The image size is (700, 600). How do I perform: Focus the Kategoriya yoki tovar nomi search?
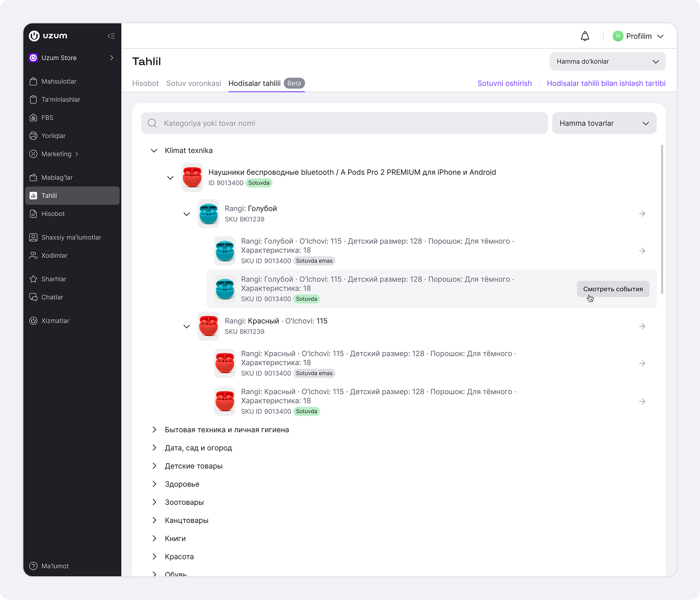[x=344, y=124]
